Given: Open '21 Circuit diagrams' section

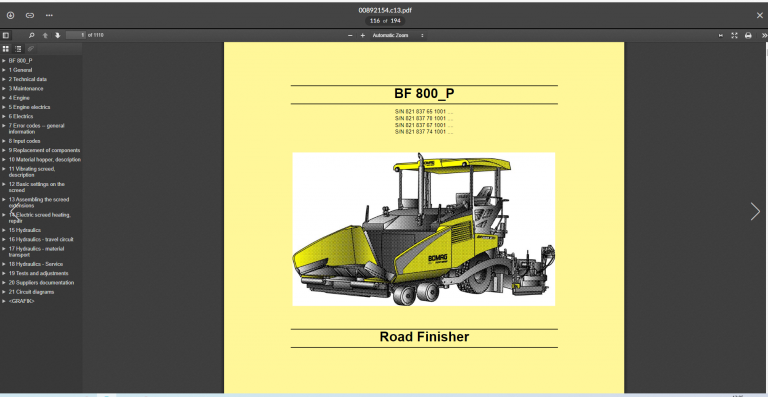Looking at the screenshot, I should [31, 292].
